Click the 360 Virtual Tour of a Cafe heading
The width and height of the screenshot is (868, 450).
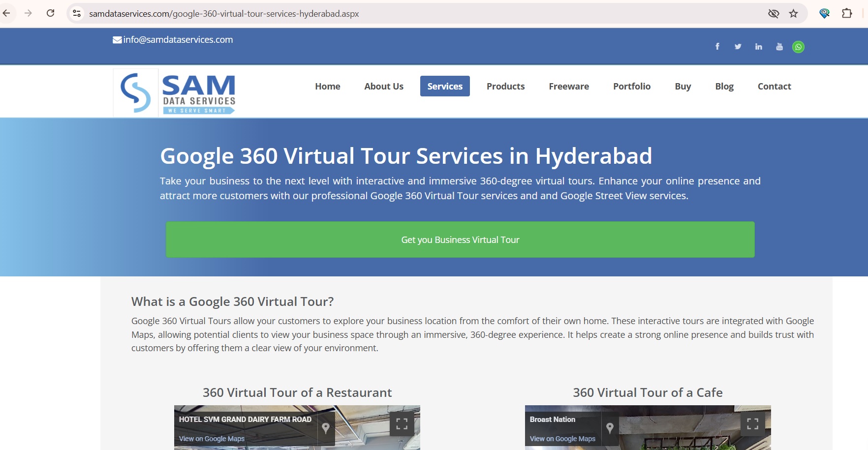648,392
